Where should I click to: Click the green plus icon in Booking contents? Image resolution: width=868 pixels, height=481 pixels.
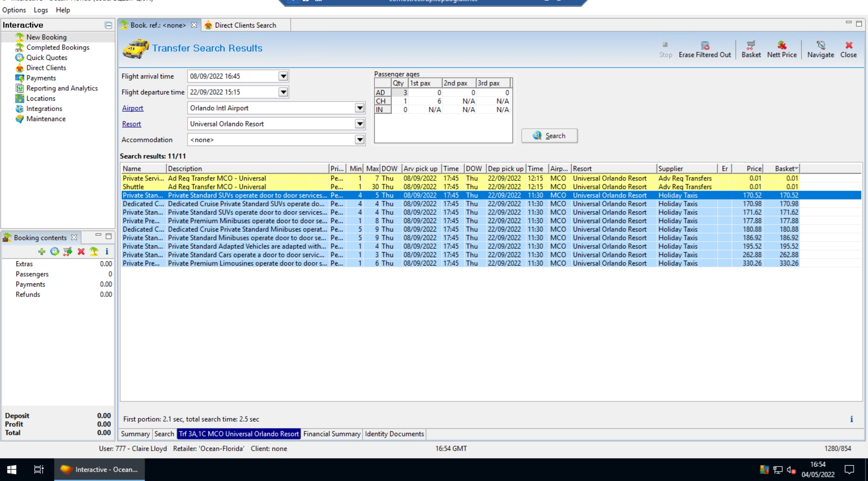tap(42, 252)
